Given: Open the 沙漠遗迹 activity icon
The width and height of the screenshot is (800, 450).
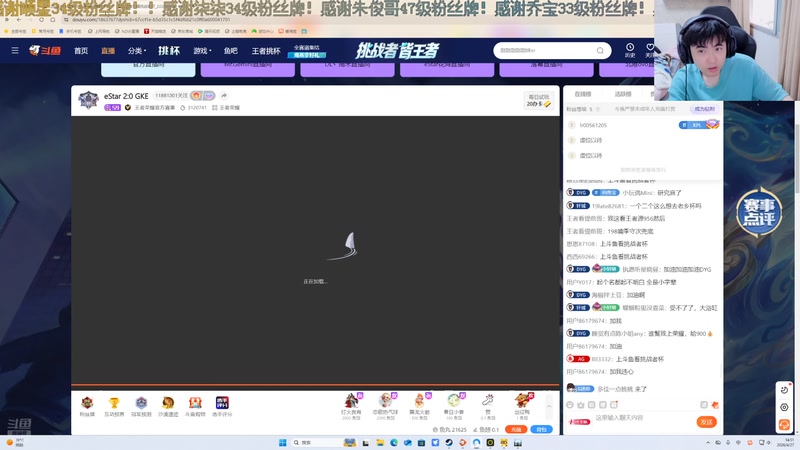Looking at the screenshot, I should click(x=168, y=407).
